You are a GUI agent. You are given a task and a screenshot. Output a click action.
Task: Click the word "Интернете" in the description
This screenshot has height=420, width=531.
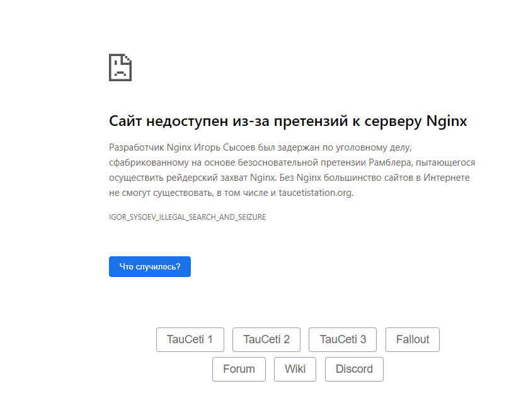[x=447, y=178]
